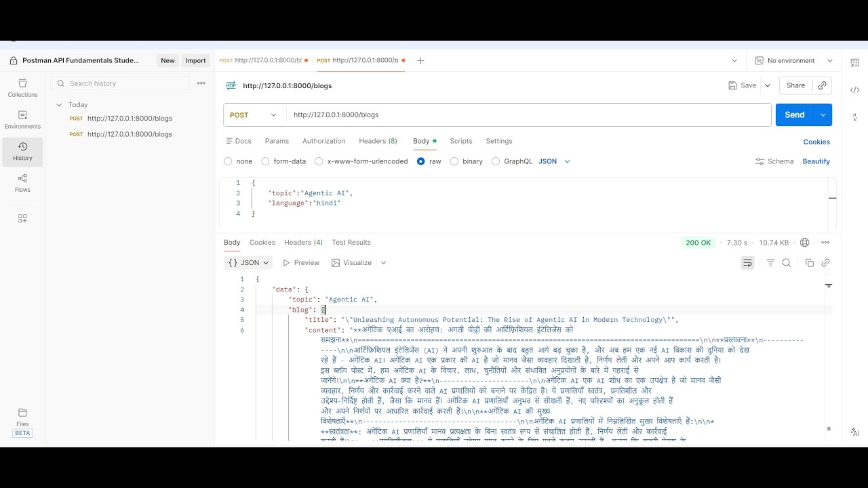
Task: Open the AI assistant icon at bottom right
Action: click(855, 432)
